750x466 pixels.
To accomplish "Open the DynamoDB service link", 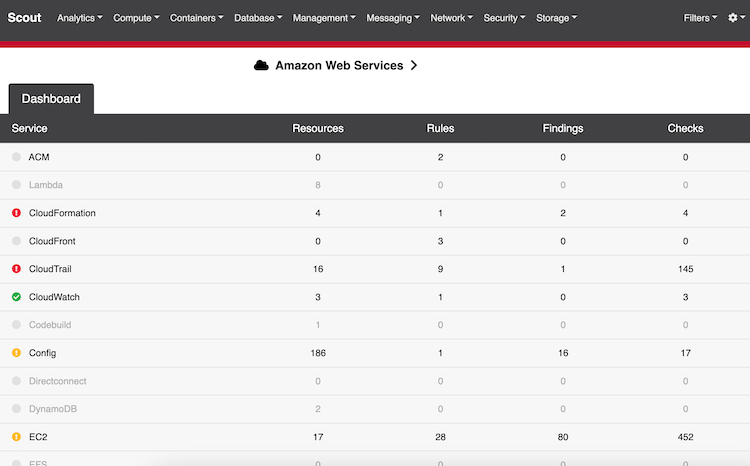I will 53,409.
